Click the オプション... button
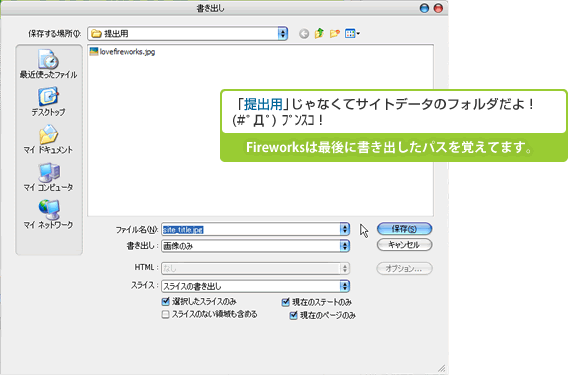 [404, 268]
